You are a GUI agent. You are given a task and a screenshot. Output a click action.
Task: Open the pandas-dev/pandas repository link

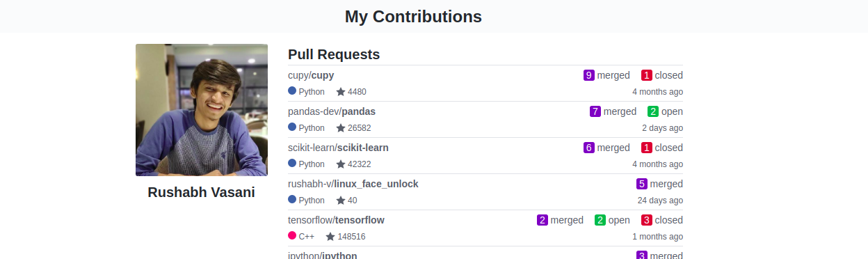coord(332,111)
